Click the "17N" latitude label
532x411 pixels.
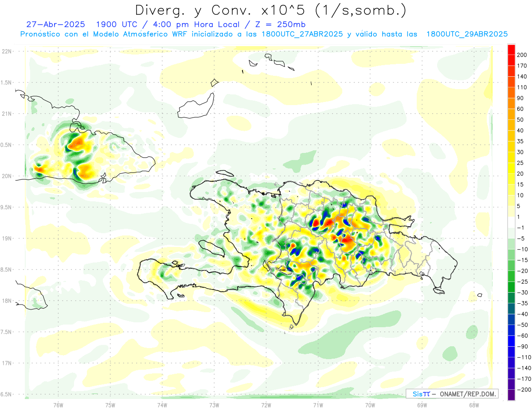(6, 363)
